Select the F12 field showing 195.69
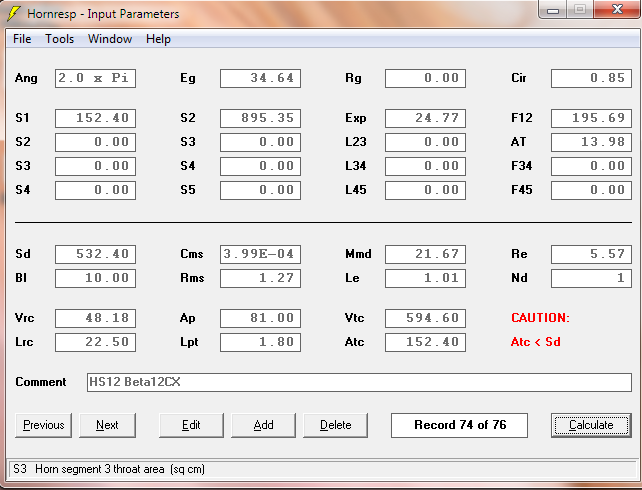 coord(591,118)
